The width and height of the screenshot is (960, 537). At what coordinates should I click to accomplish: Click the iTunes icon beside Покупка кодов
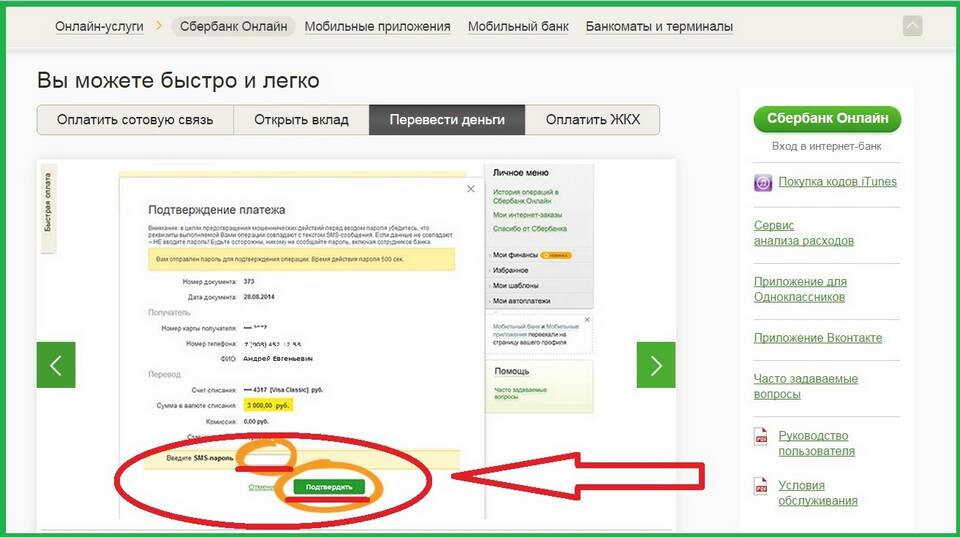tap(763, 182)
